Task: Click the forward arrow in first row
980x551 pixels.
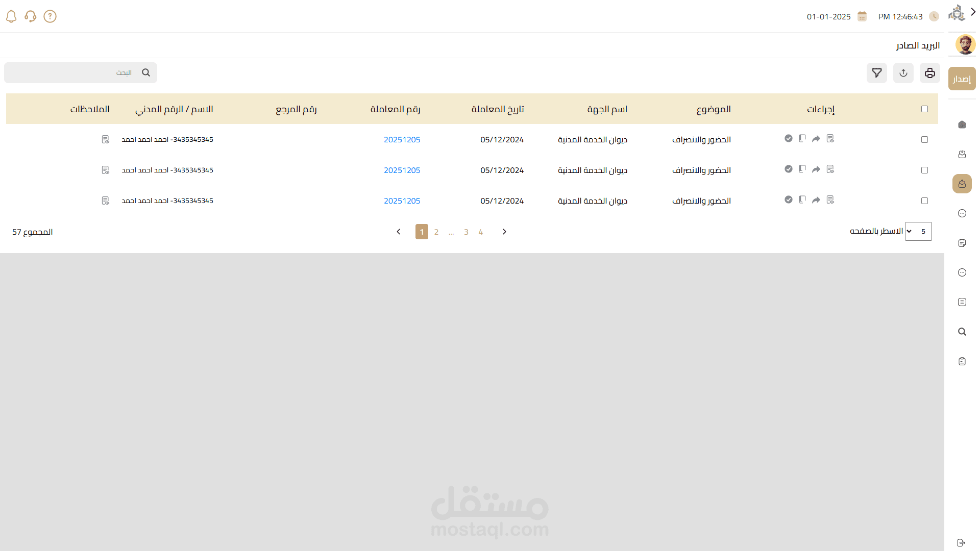Action: click(816, 139)
